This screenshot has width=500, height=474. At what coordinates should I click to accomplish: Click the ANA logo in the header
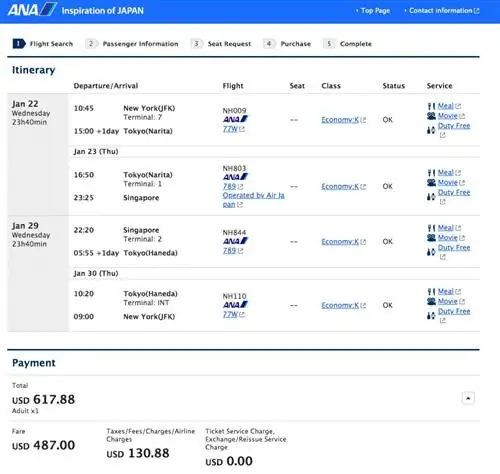(x=32, y=10)
